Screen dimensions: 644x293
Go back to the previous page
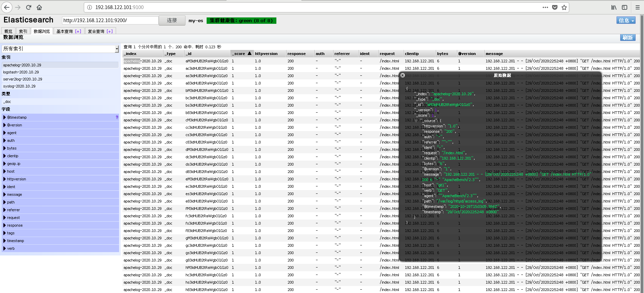(7, 7)
